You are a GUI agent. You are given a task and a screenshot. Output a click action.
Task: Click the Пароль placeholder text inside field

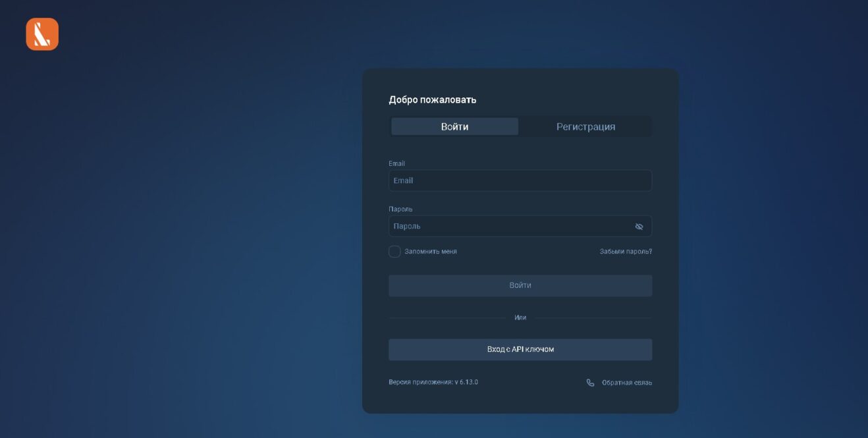pos(406,227)
